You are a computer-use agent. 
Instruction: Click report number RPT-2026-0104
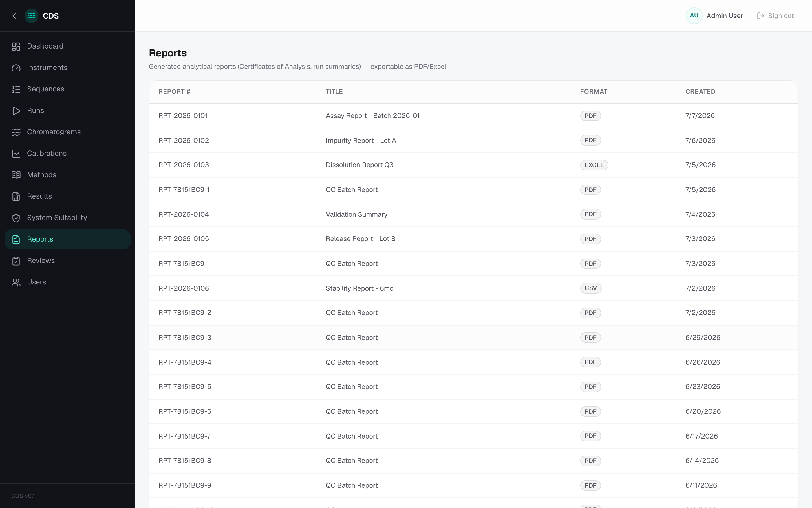(184, 214)
